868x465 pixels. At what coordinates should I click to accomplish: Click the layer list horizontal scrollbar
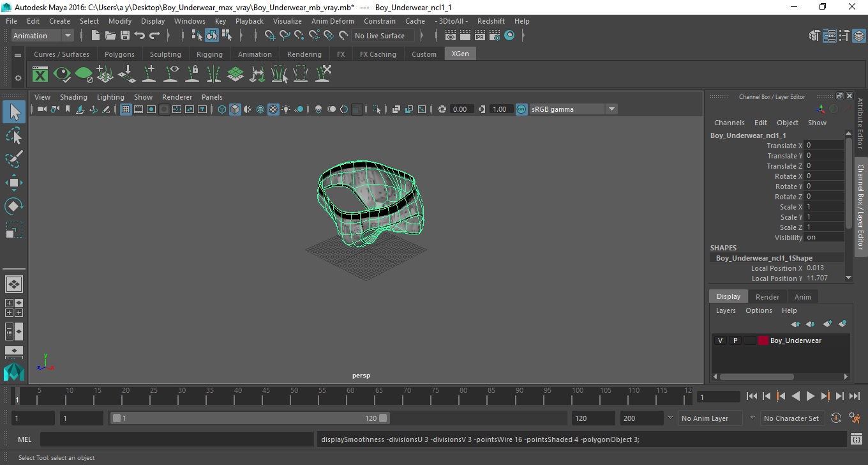pos(756,377)
